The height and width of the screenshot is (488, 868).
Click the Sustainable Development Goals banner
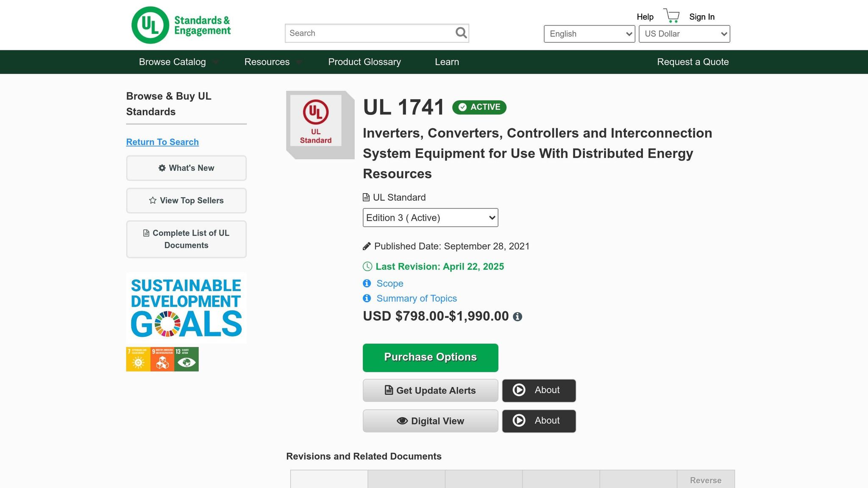[186, 308]
